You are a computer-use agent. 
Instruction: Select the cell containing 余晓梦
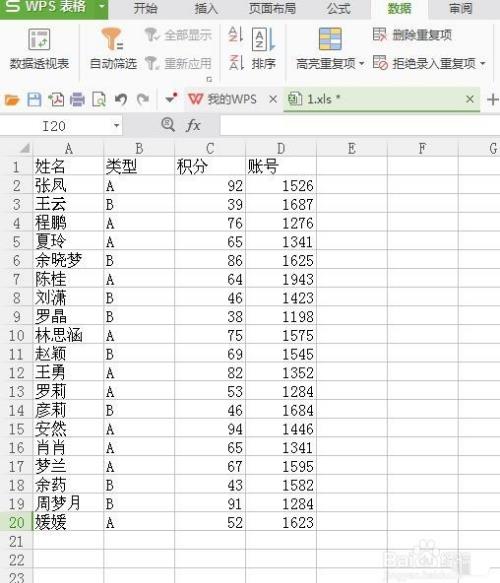68,260
